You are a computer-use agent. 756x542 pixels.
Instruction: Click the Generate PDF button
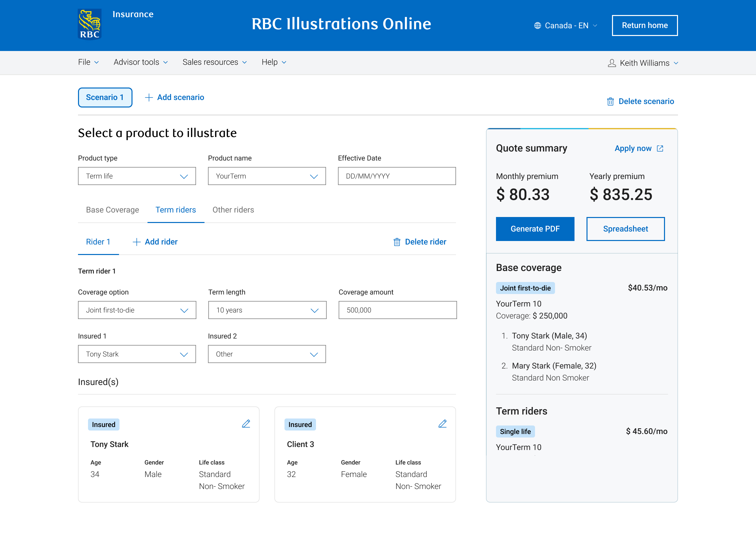tap(535, 229)
